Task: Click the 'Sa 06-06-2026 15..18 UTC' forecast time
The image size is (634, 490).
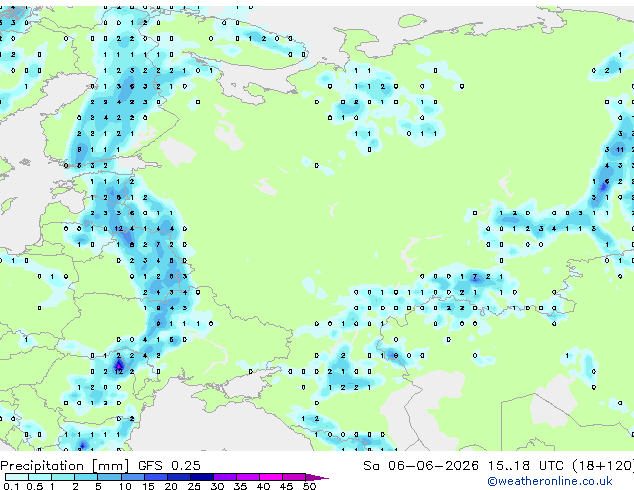Action: 463,466
